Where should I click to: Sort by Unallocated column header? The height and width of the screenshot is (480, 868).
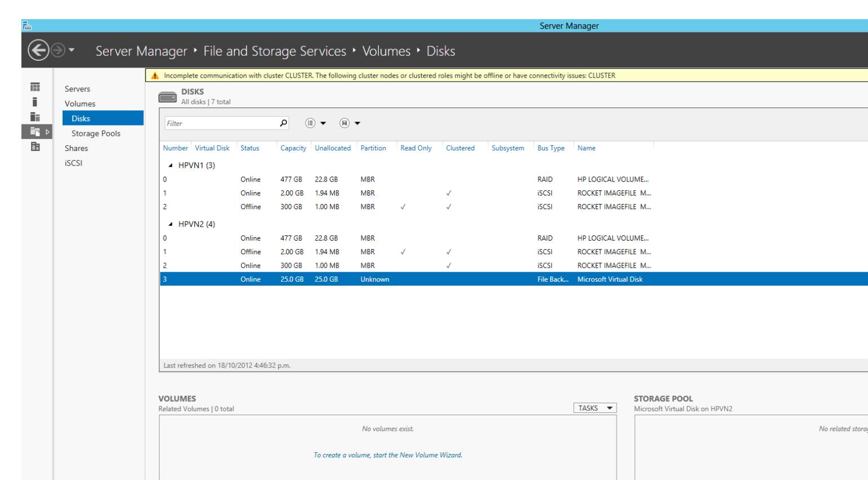pos(333,148)
